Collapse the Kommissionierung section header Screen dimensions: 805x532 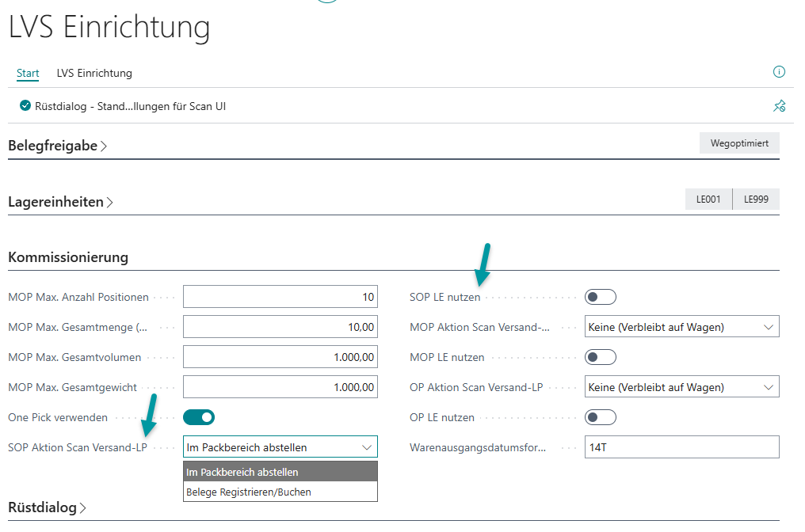tap(68, 257)
